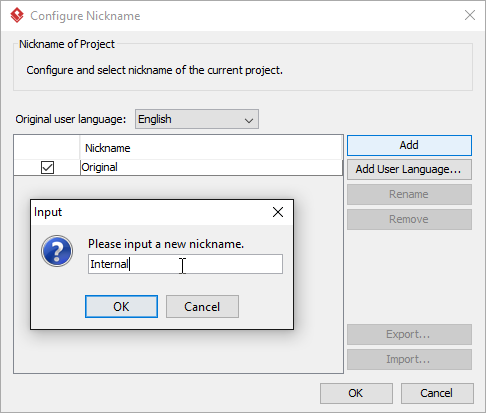This screenshot has width=486, height=413.
Task: Cancel the Input dialog
Action: pos(202,306)
